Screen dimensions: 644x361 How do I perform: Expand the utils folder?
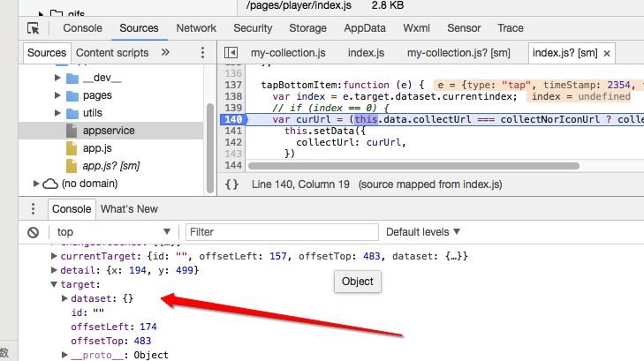pyautogui.click(x=57, y=113)
